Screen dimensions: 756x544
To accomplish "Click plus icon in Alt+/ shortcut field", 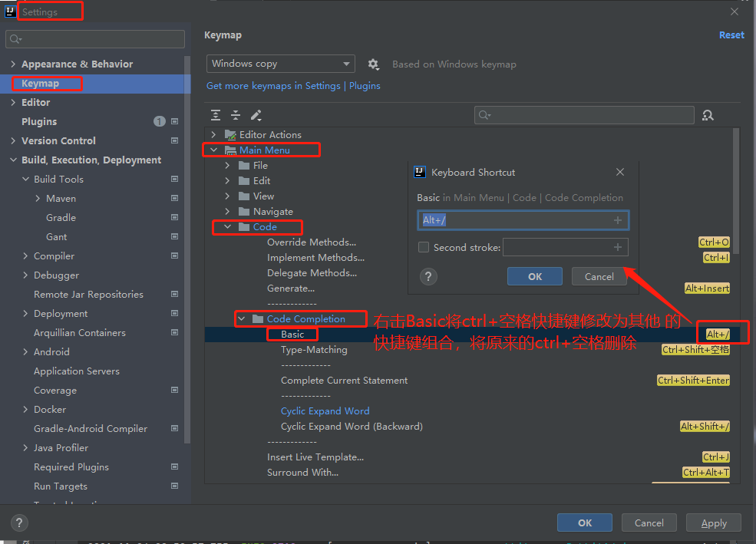I will point(618,220).
